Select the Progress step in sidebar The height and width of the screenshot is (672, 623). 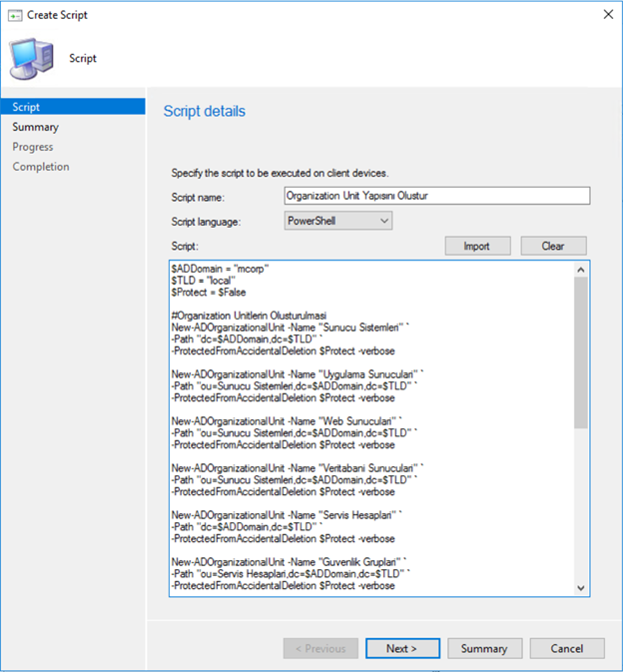(33, 147)
